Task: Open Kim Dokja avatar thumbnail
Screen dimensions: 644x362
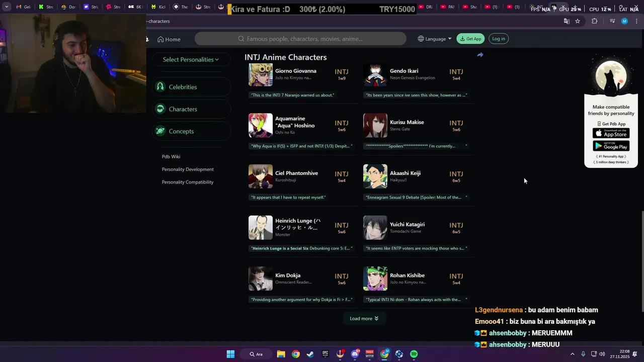Action: point(261,279)
